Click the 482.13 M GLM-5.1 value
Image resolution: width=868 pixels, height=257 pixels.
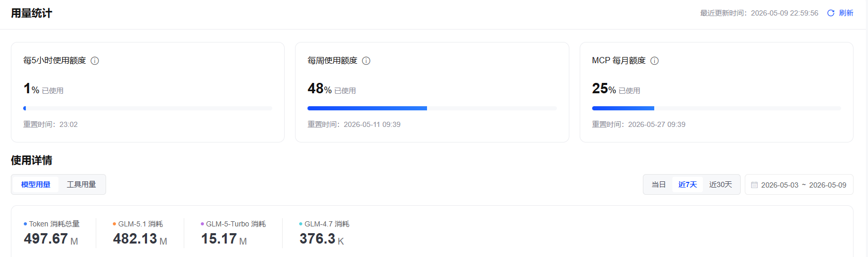coord(140,239)
